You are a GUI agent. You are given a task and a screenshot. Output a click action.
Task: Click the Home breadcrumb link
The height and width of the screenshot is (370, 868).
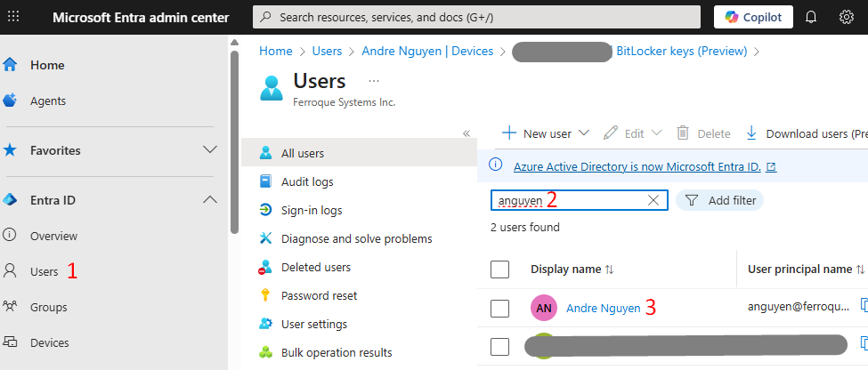coord(276,52)
